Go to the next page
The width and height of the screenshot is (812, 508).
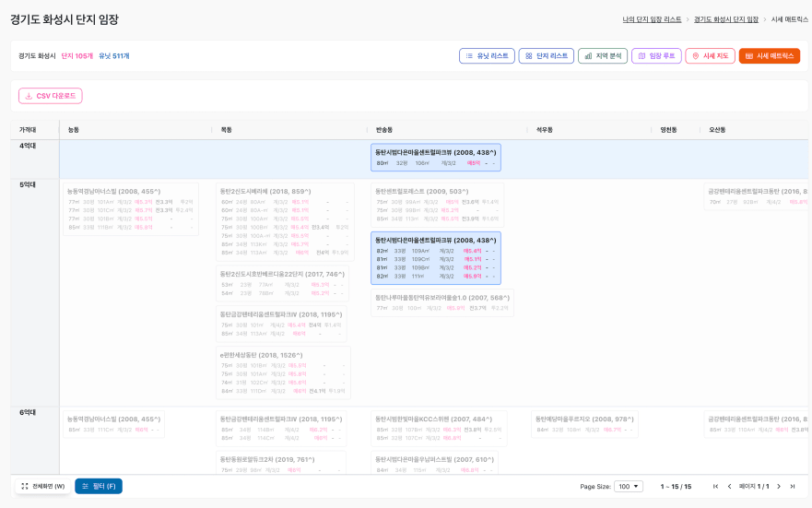[x=779, y=486]
